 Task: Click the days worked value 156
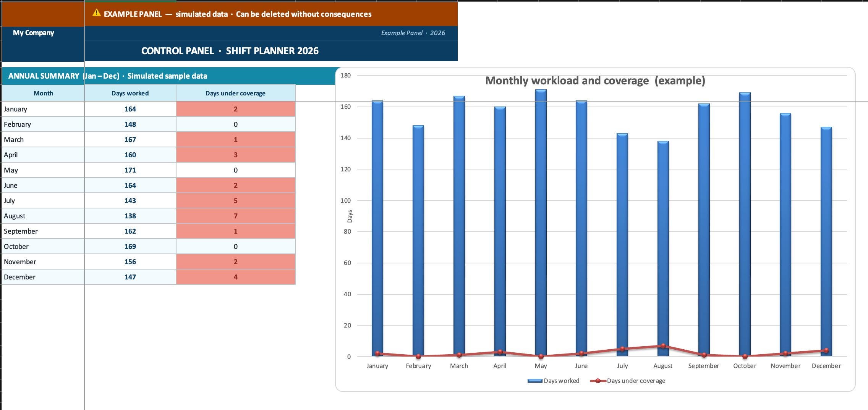pos(130,262)
